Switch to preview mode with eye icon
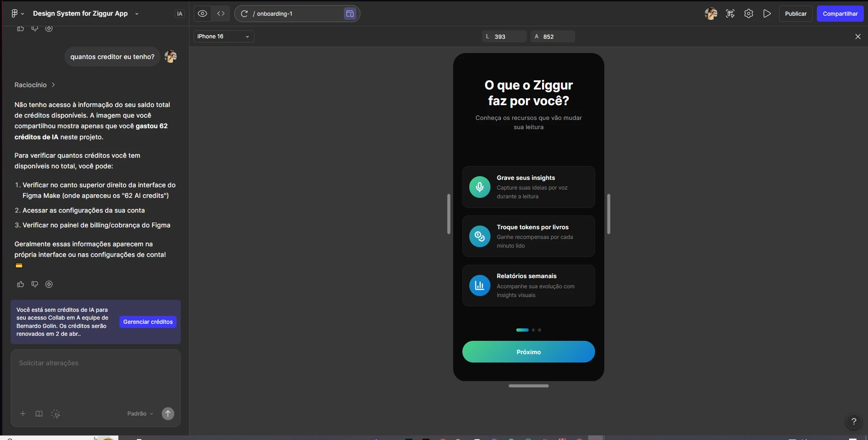 click(x=202, y=13)
